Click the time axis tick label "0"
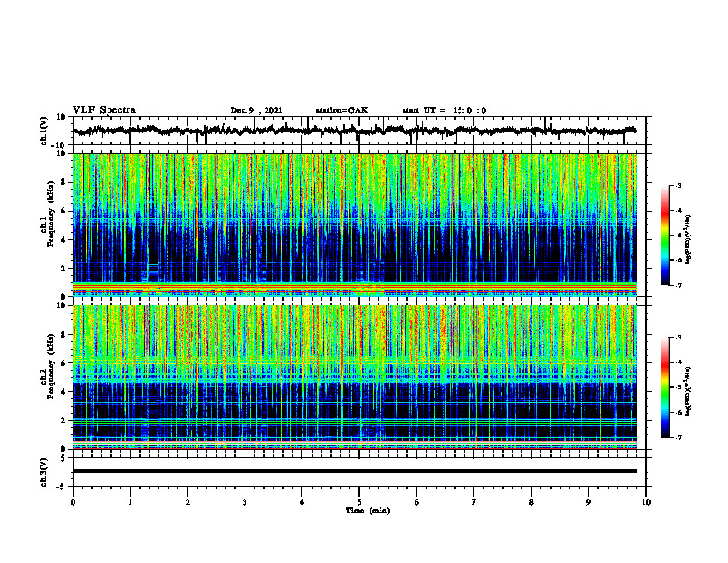728x563 pixels. (x=73, y=502)
